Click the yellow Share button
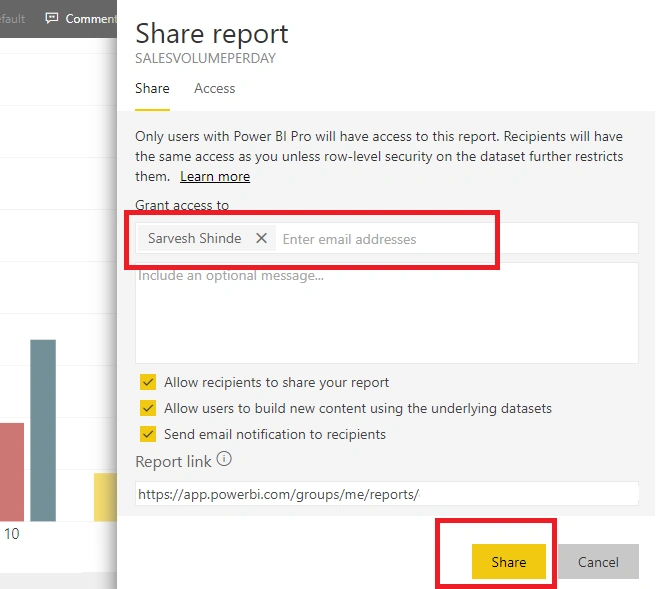The height and width of the screenshot is (589, 656). pyautogui.click(x=509, y=561)
